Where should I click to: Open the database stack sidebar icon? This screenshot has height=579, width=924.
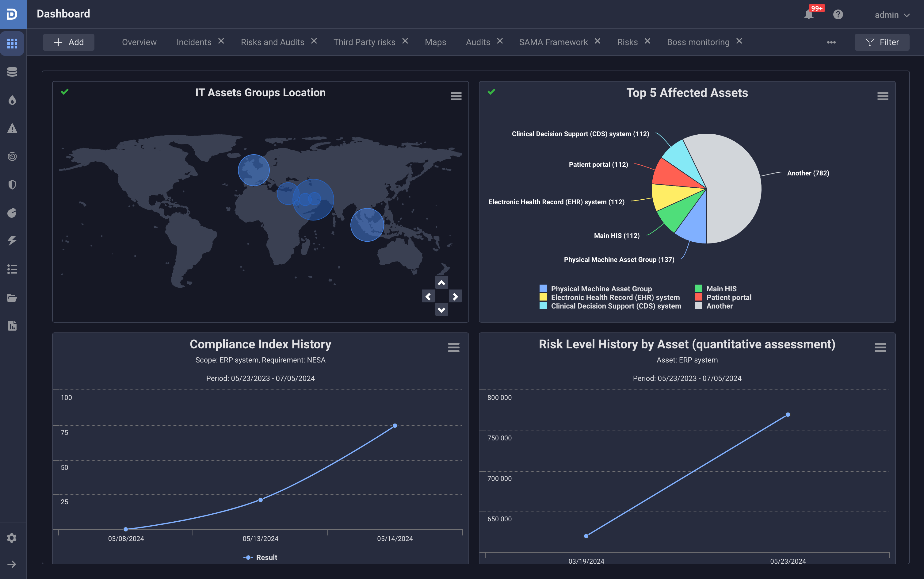(x=12, y=72)
